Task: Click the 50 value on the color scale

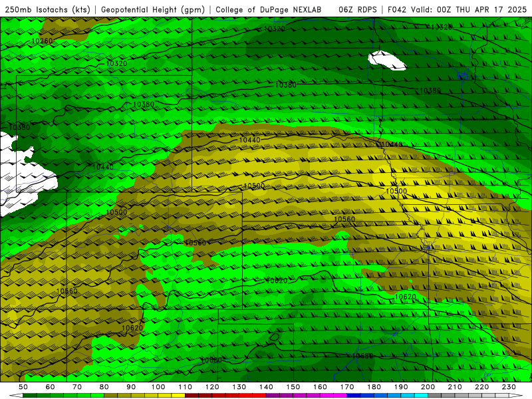Action: pyautogui.click(x=23, y=387)
